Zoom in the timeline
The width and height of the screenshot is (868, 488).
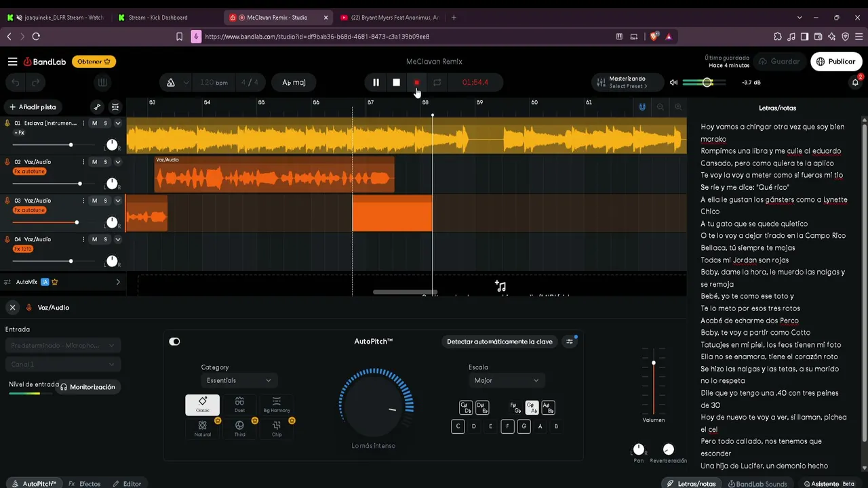[678, 107]
